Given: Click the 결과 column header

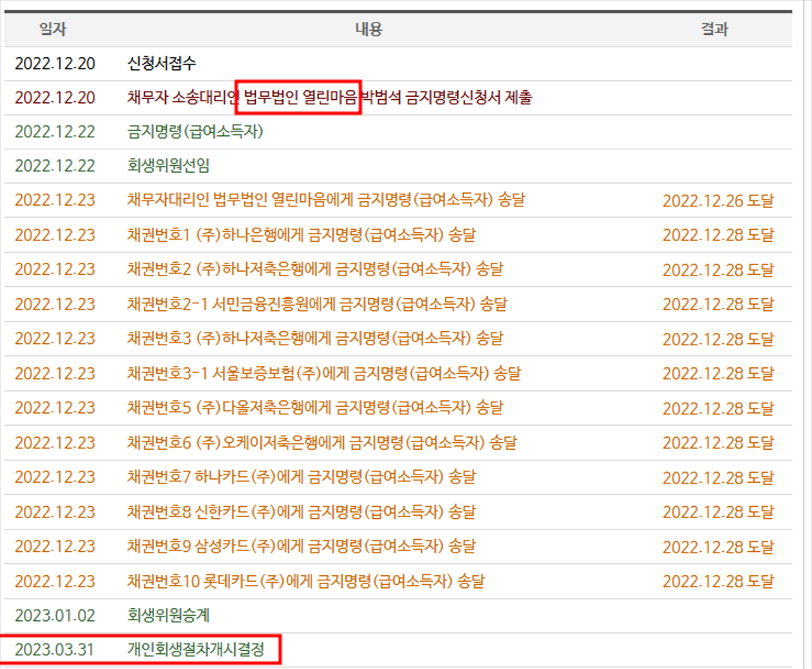Looking at the screenshot, I should pyautogui.click(x=714, y=29).
